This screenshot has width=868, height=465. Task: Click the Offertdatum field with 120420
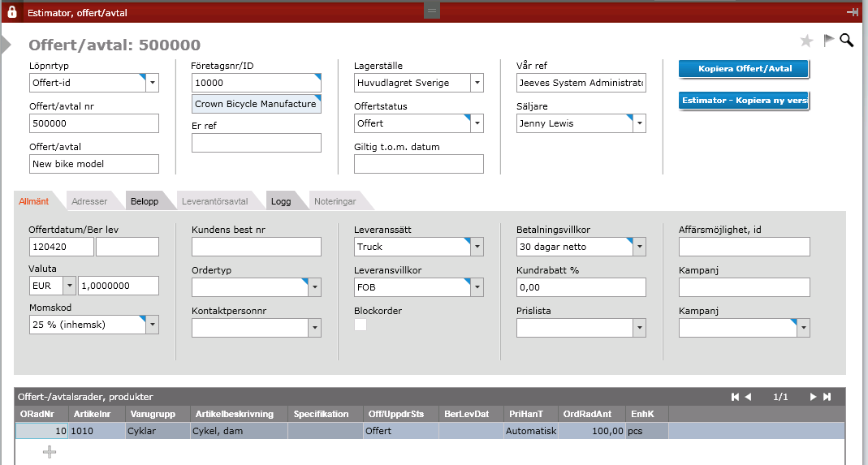point(62,247)
